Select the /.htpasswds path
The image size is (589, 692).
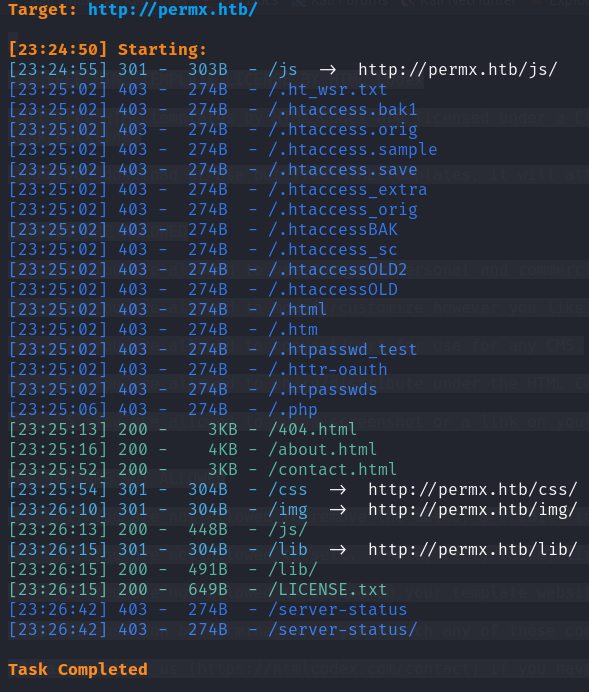[x=323, y=390]
